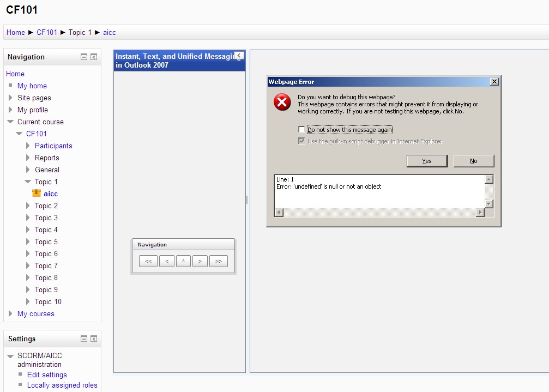Collapse the Navigation block with the minus icon
Image resolution: width=549 pixels, height=392 pixels.
point(83,57)
